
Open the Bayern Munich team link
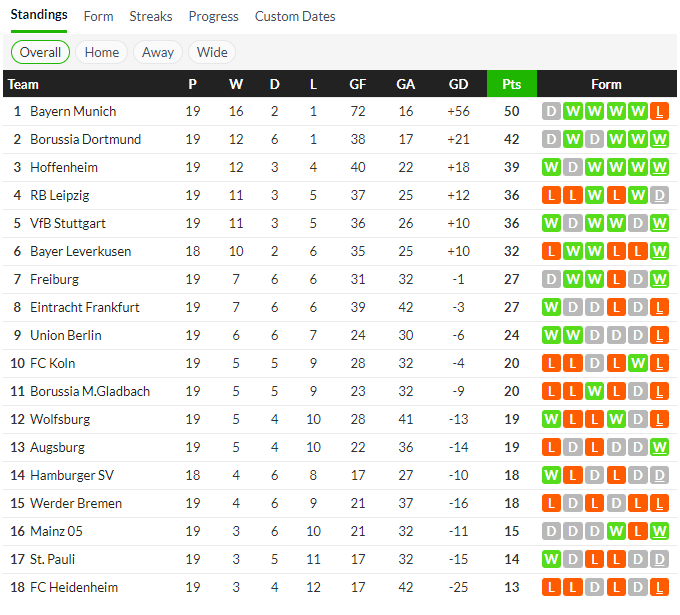point(73,111)
